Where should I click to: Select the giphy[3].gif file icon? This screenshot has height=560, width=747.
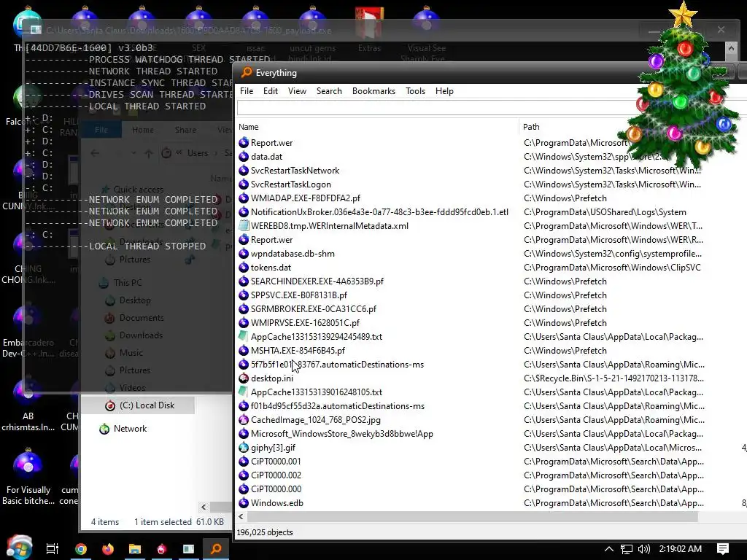(244, 448)
